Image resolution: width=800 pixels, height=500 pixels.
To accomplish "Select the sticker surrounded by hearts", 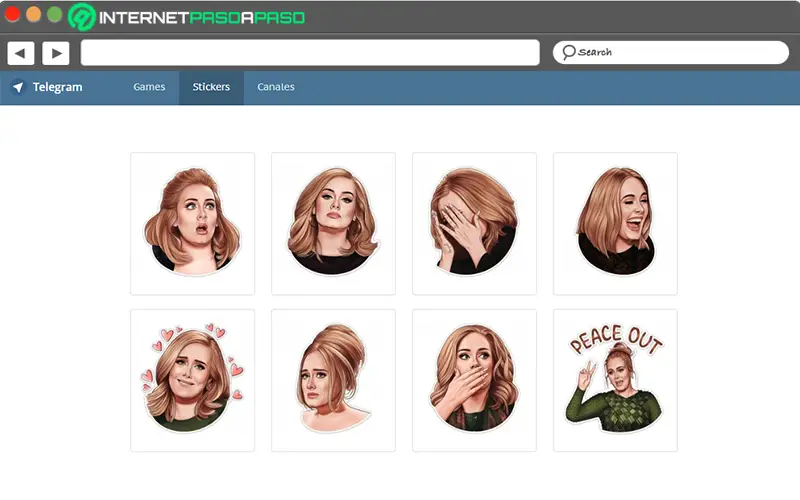I will click(192, 380).
